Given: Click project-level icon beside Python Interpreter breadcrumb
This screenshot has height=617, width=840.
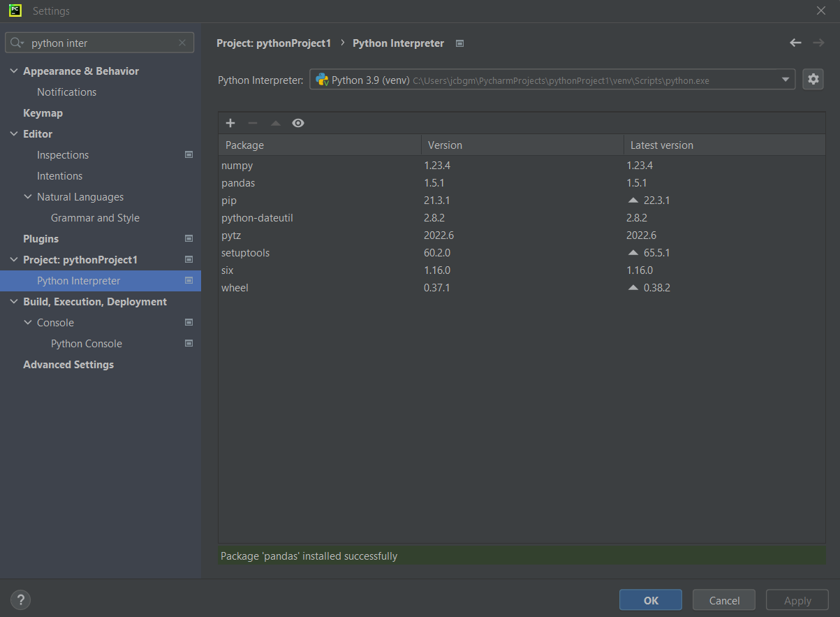Looking at the screenshot, I should 459,43.
